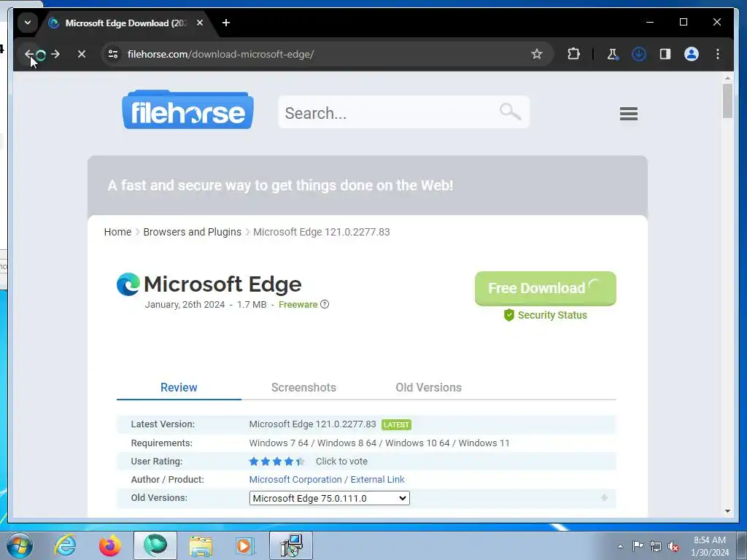Switch to the Review tab
Image resolution: width=747 pixels, height=560 pixels.
click(179, 388)
